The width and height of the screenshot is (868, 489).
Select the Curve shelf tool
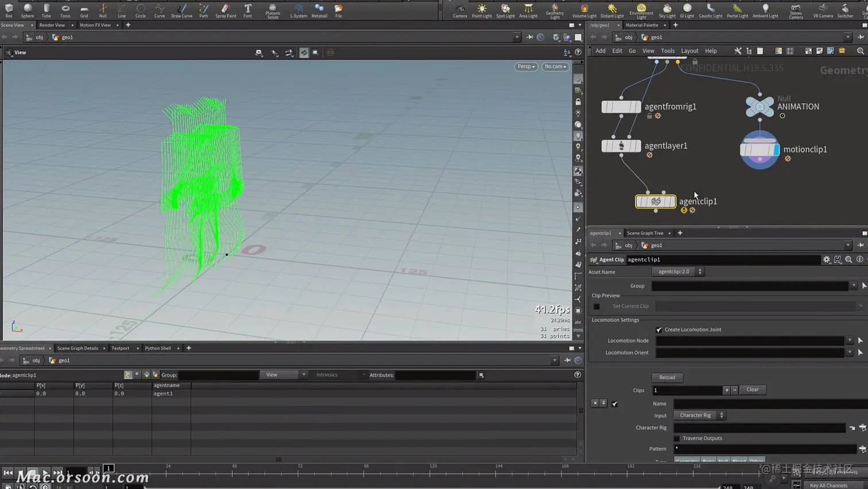point(160,10)
